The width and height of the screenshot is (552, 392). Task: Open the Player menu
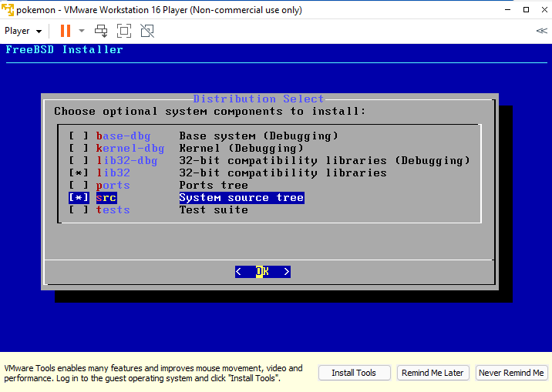(x=23, y=31)
